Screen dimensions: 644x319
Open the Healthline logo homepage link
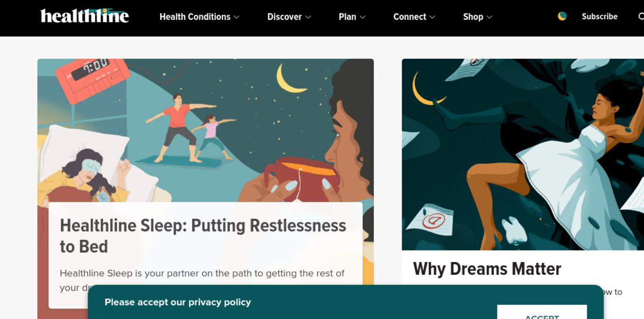[x=85, y=16]
